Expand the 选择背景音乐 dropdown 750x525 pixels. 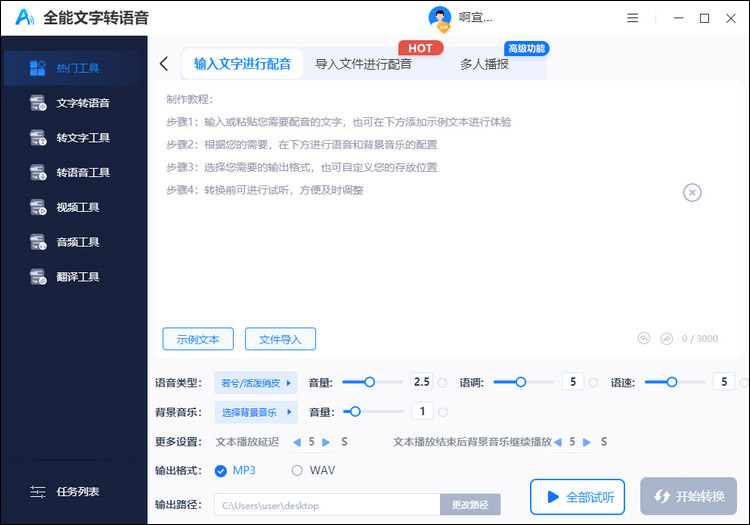coord(256,411)
